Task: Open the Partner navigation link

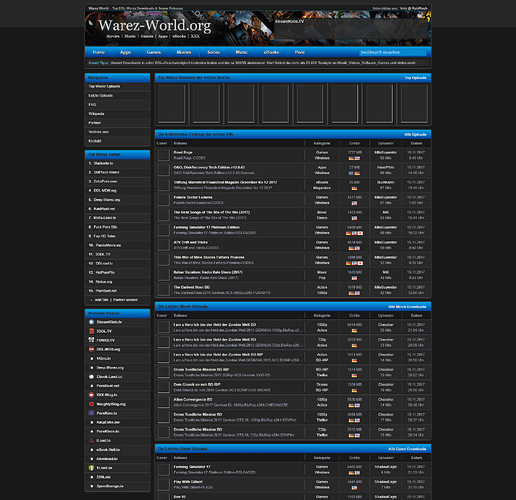Action: point(94,123)
